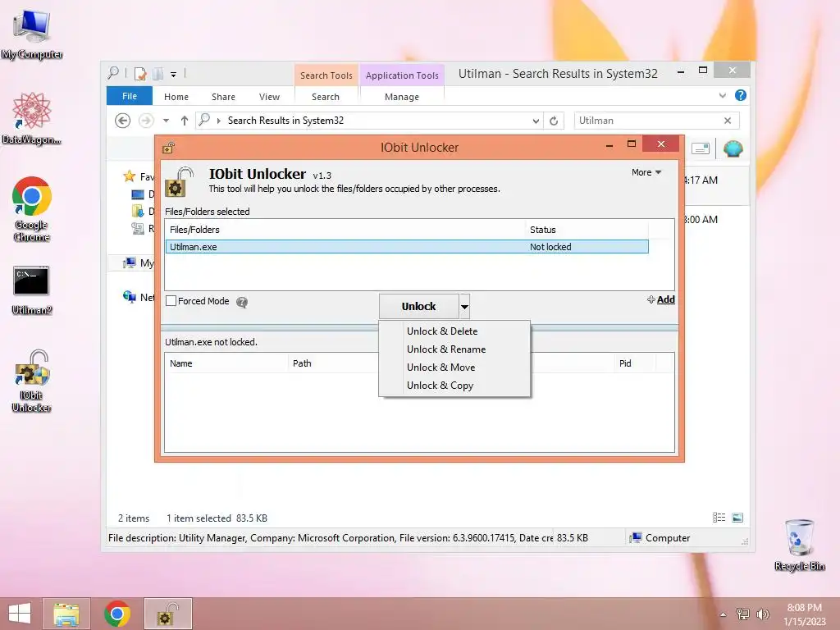This screenshot has width=840, height=630.
Task: Click the Pid column header
Action: tap(635, 363)
